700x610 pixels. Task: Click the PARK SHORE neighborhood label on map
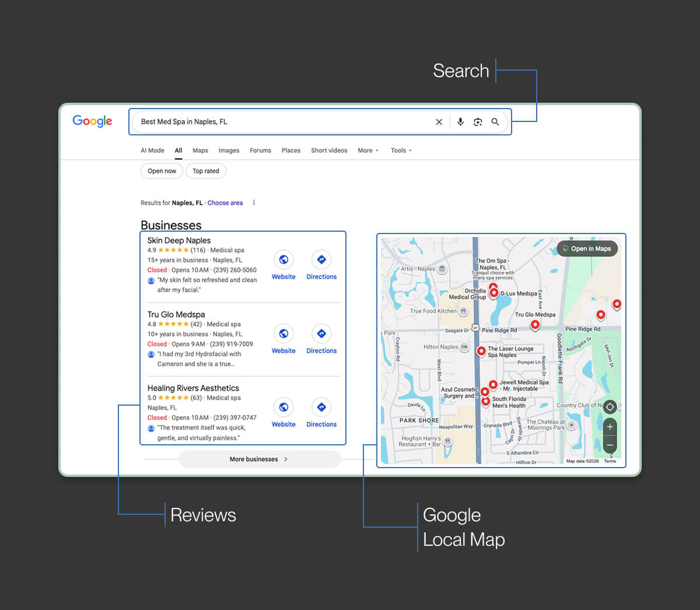[x=419, y=420]
